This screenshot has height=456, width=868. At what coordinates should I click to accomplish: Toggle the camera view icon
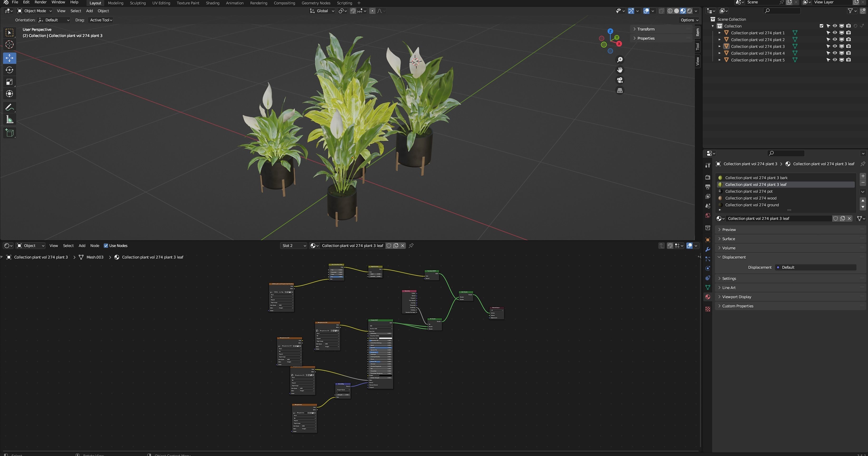tap(620, 80)
